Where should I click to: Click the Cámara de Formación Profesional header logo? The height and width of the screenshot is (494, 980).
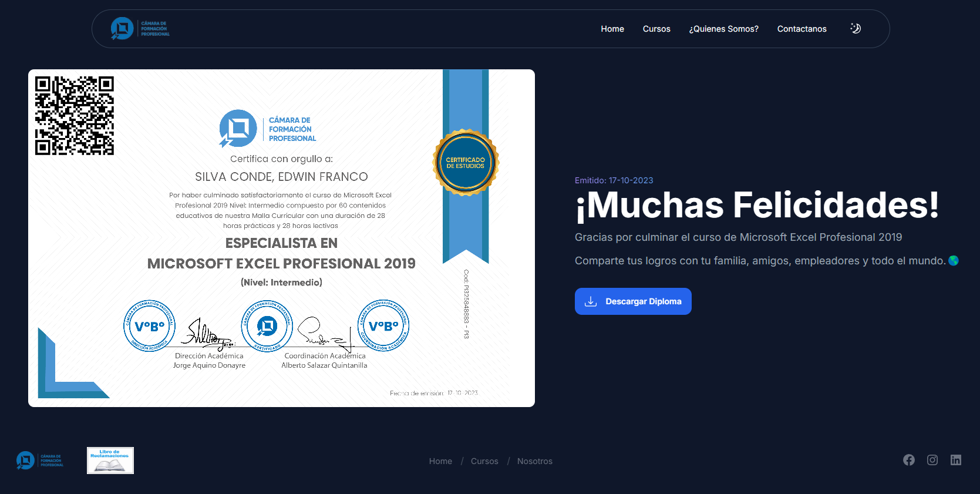point(140,29)
